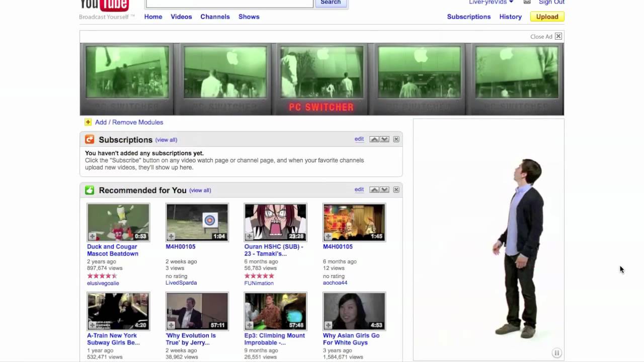644x362 pixels.
Task: Open the archery target M4H00105 thumbnail
Action: coord(197,222)
